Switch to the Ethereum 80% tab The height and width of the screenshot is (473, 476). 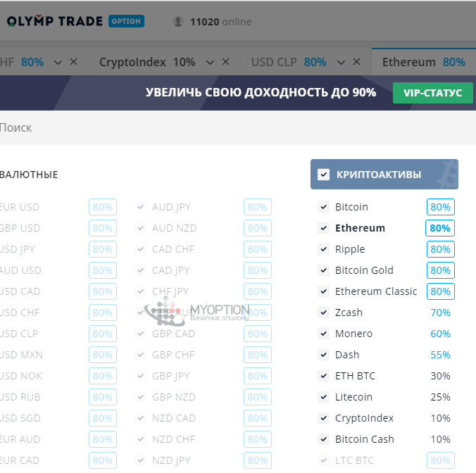[423, 62]
